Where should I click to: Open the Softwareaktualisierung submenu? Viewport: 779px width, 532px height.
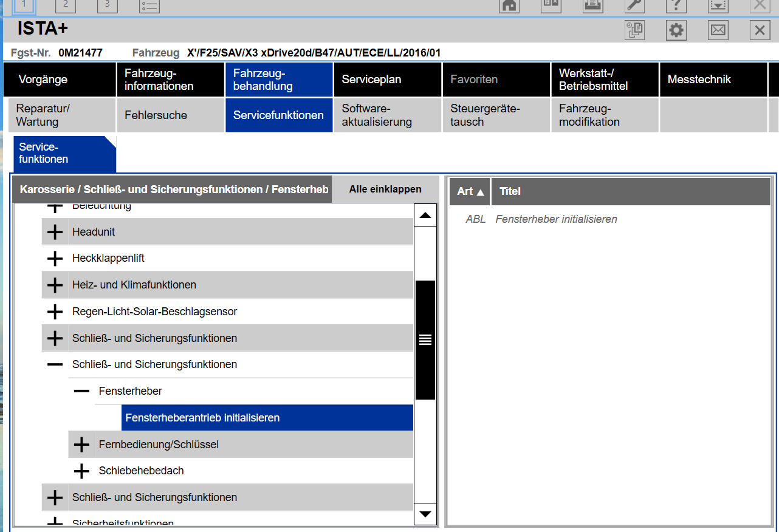coord(388,115)
